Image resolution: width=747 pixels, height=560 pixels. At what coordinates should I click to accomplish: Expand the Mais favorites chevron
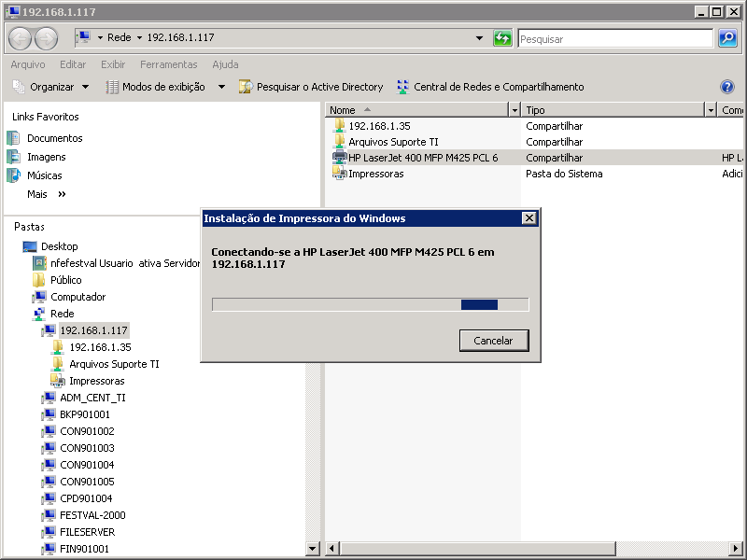pos(62,194)
